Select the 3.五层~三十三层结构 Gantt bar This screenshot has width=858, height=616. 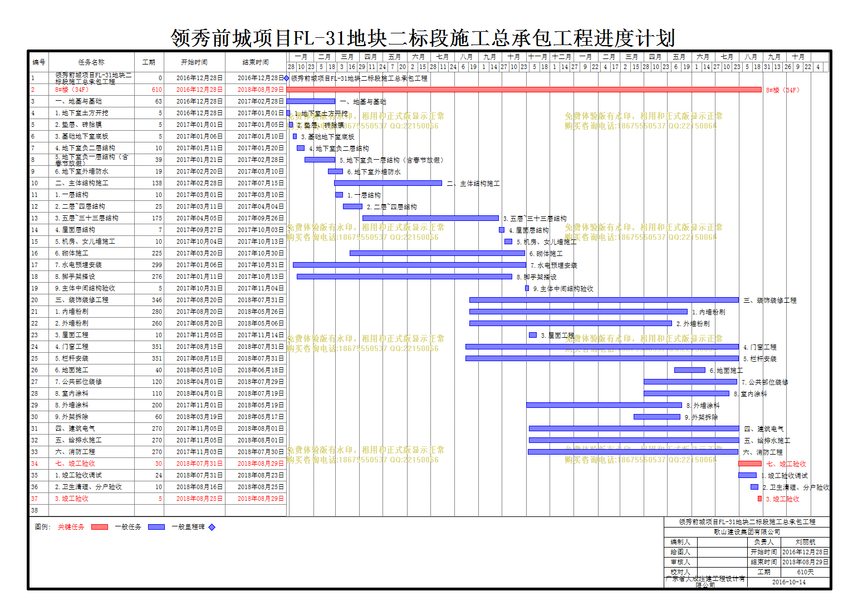click(430, 218)
